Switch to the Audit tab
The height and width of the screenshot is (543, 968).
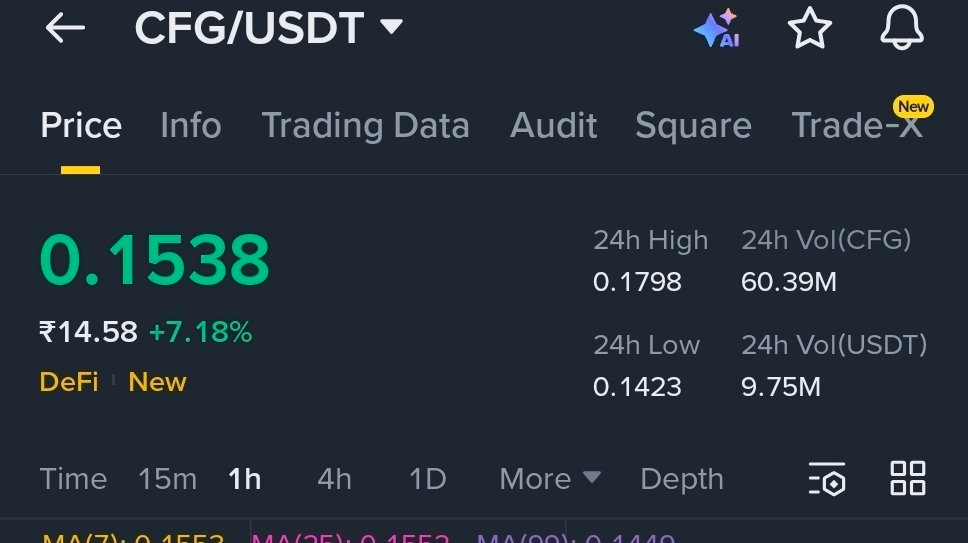pos(553,125)
